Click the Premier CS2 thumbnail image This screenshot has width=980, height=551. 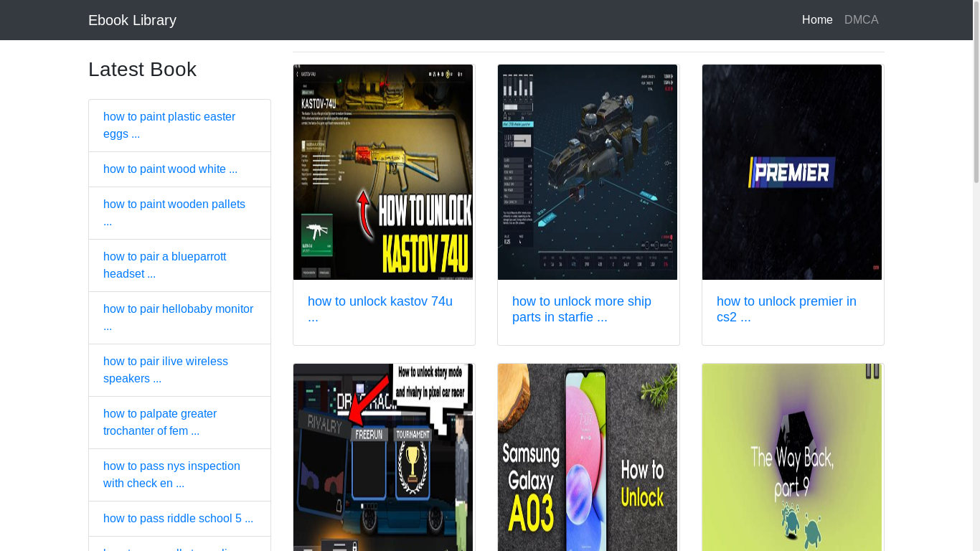coord(792,172)
